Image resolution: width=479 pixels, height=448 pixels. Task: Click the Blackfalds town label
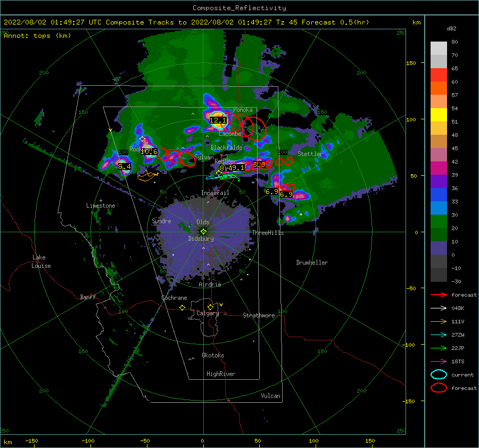point(226,148)
